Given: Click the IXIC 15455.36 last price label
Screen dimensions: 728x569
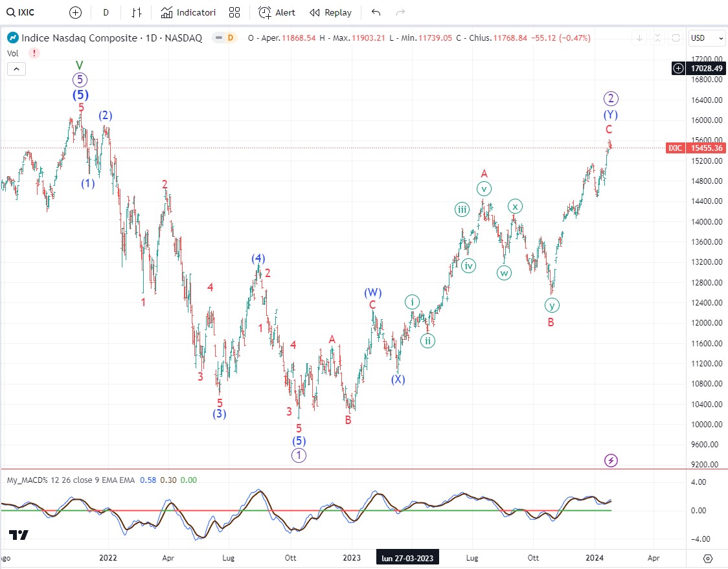Looking at the screenshot, I should (x=696, y=148).
